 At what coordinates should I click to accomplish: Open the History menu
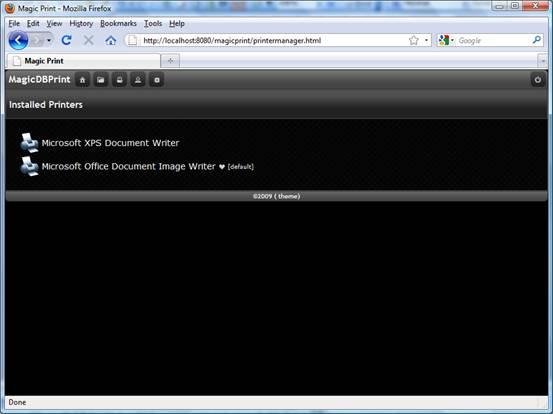[81, 24]
